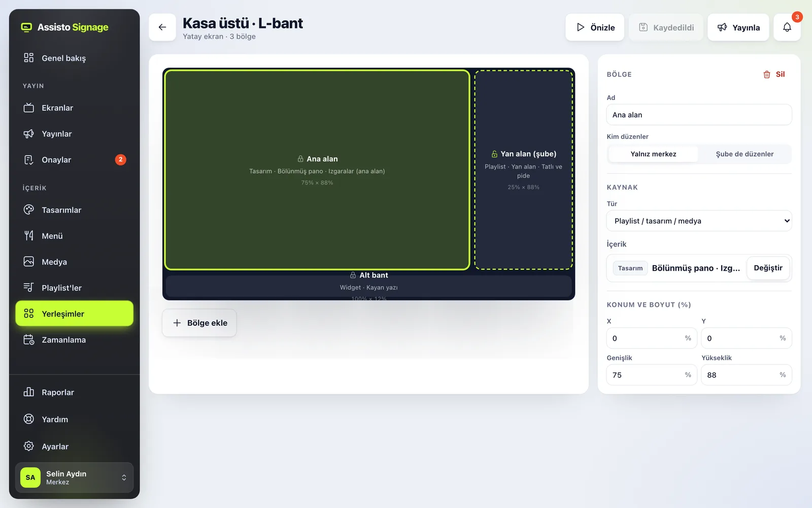Click the Yayınlar megaphone icon in sidebar
This screenshot has height=508, width=812.
pyautogui.click(x=29, y=134)
